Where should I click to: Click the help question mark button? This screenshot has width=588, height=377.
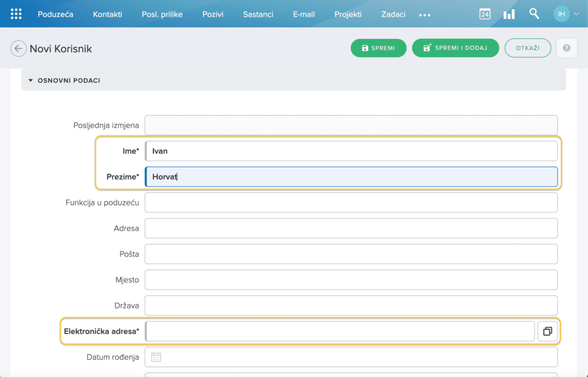point(566,48)
